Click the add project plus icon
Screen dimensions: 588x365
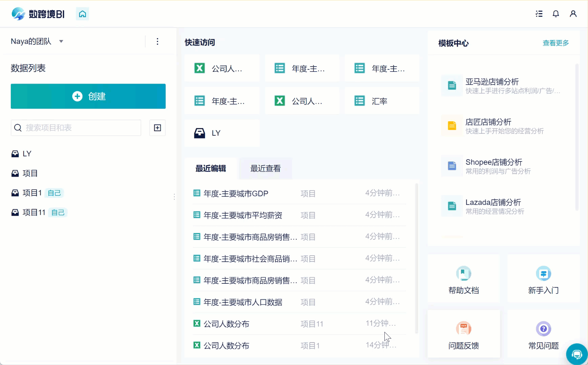point(157,128)
